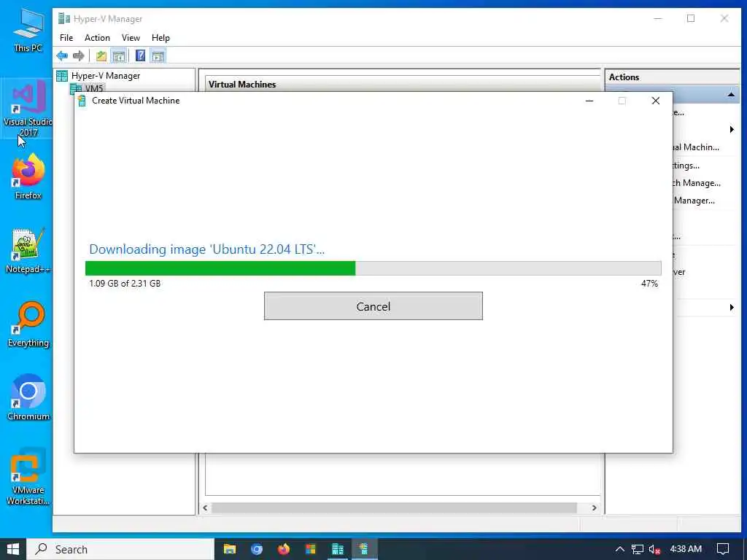The image size is (747, 560).
Task: Select the VMware Workstation desktop shortcut
Action: tap(28, 476)
